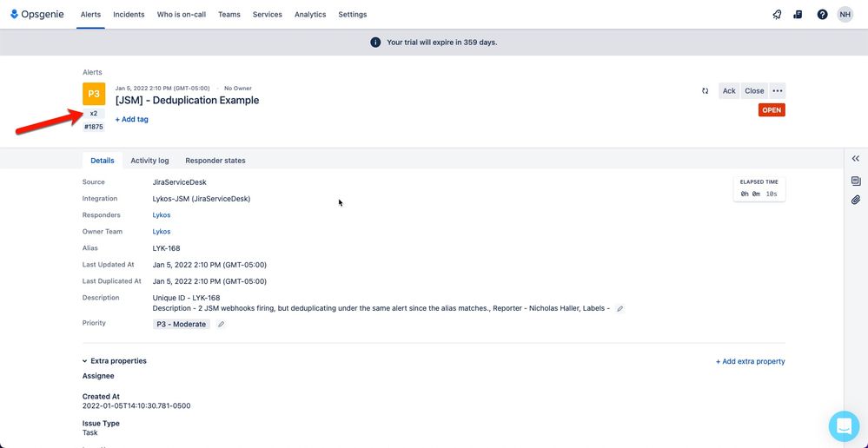Click the trial info icon
868x448 pixels.
[375, 42]
